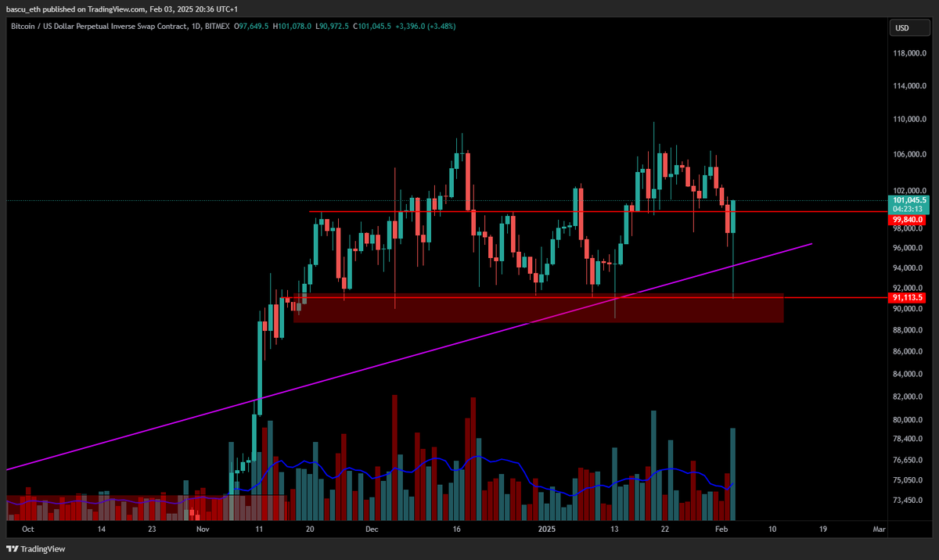Click the TradingView logo
The width and height of the screenshot is (939, 560).
click(x=38, y=549)
